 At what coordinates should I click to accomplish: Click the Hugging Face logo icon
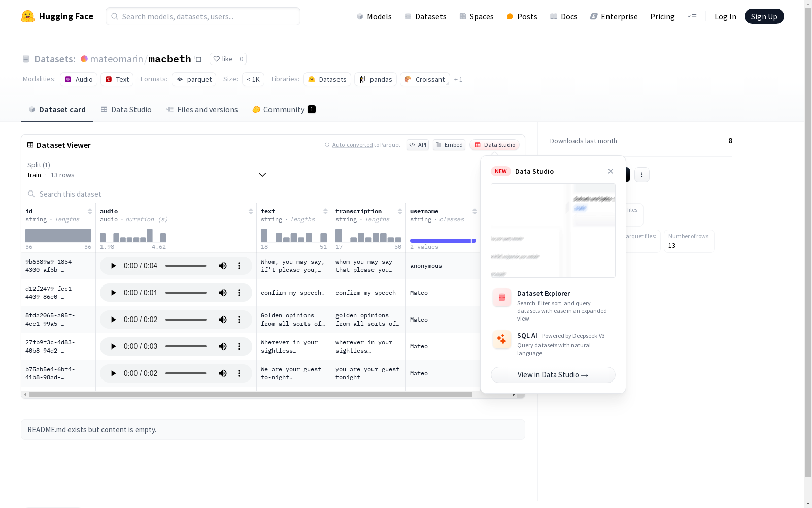click(28, 16)
